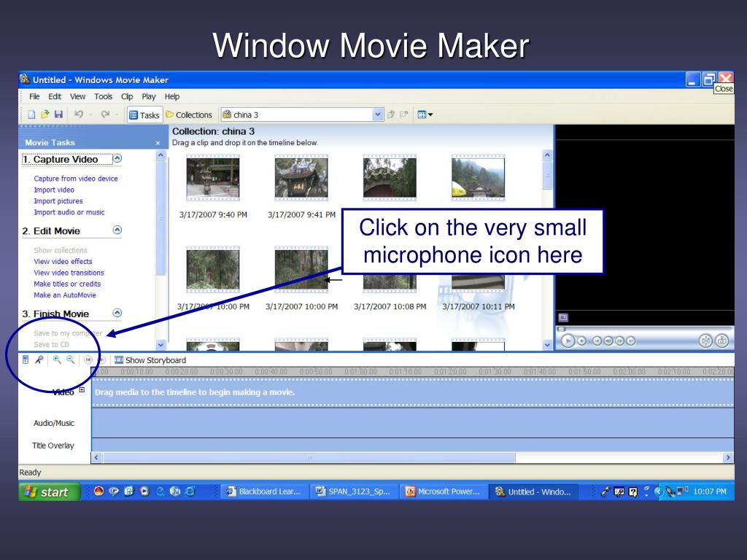747x560 pixels.
Task: Switch to Blackboard Lear... taskbar window
Action: click(x=264, y=492)
